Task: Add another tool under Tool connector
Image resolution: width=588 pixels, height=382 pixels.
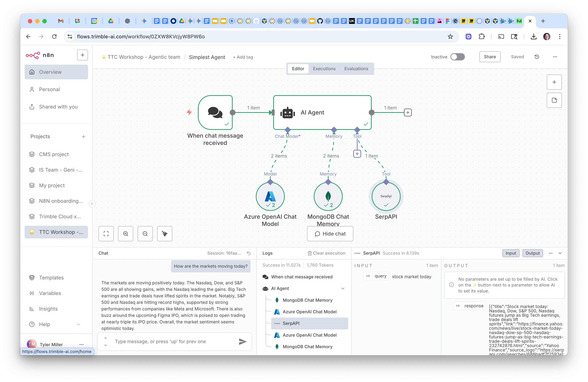Action: [357, 154]
